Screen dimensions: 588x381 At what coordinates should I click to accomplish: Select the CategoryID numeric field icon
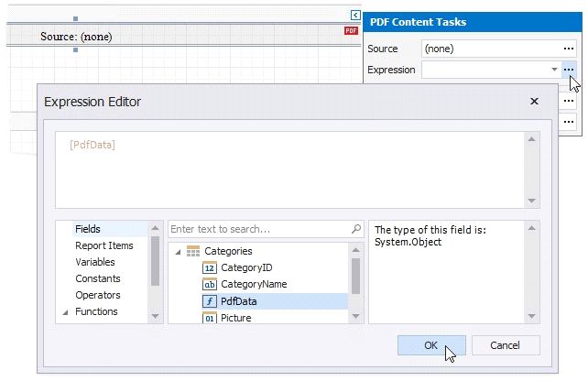(208, 267)
